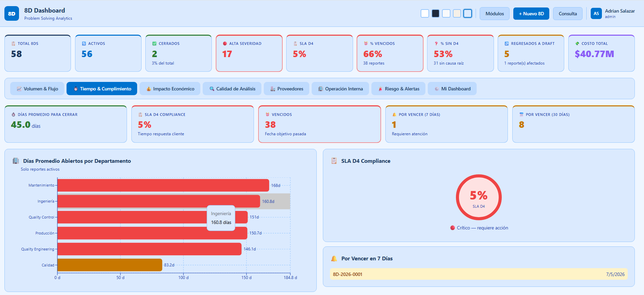Click the Consulta button
The image size is (644, 295).
point(568,14)
